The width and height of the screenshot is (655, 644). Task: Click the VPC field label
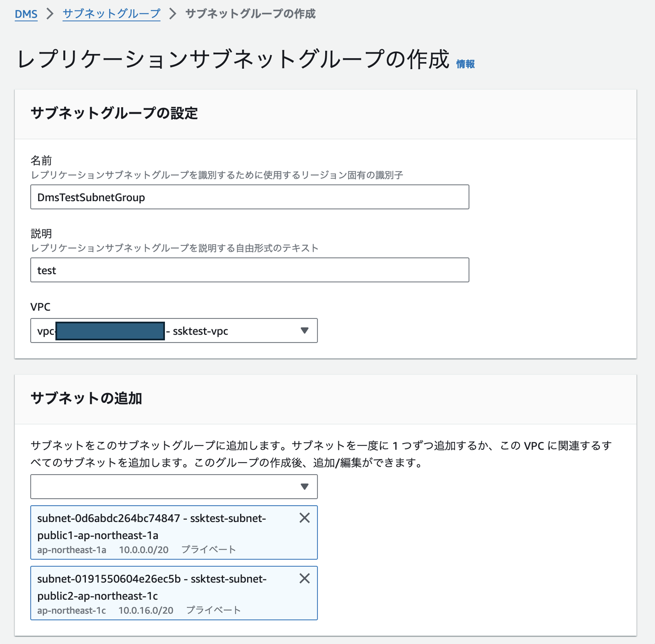click(x=40, y=307)
